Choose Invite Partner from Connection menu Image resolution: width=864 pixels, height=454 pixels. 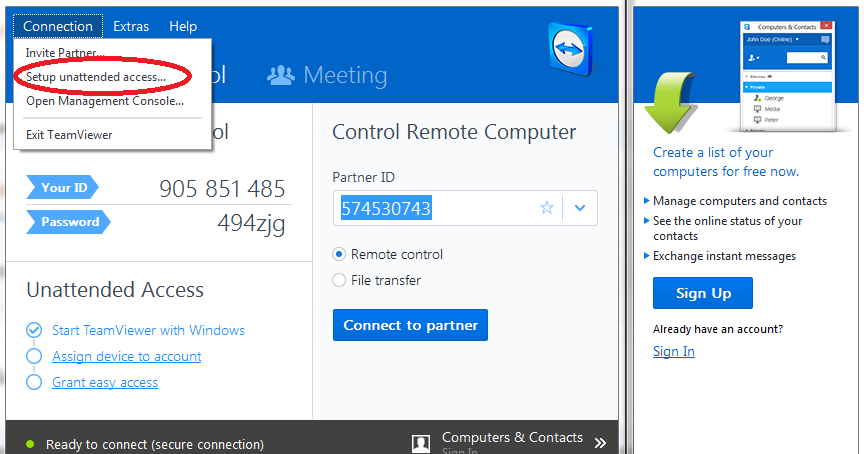(65, 53)
